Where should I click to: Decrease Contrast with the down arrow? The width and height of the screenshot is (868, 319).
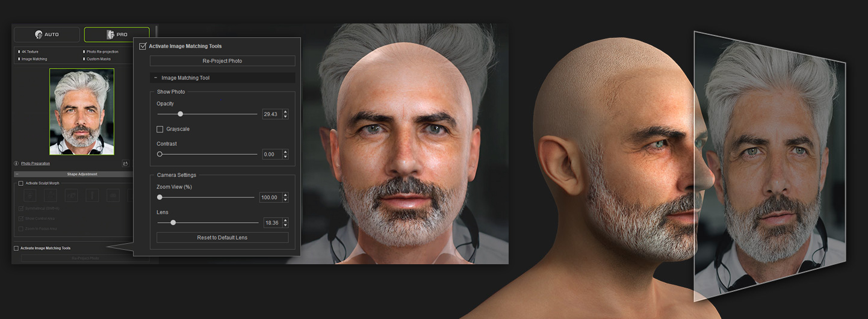click(x=285, y=156)
